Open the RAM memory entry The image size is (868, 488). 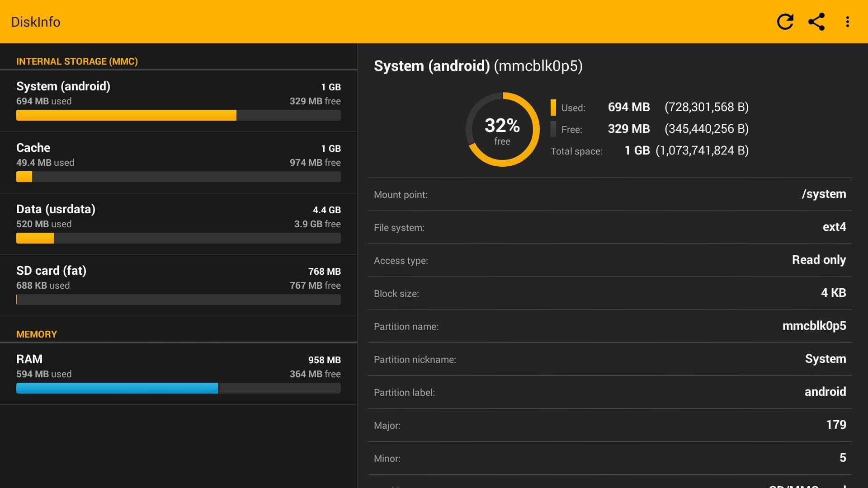click(178, 366)
